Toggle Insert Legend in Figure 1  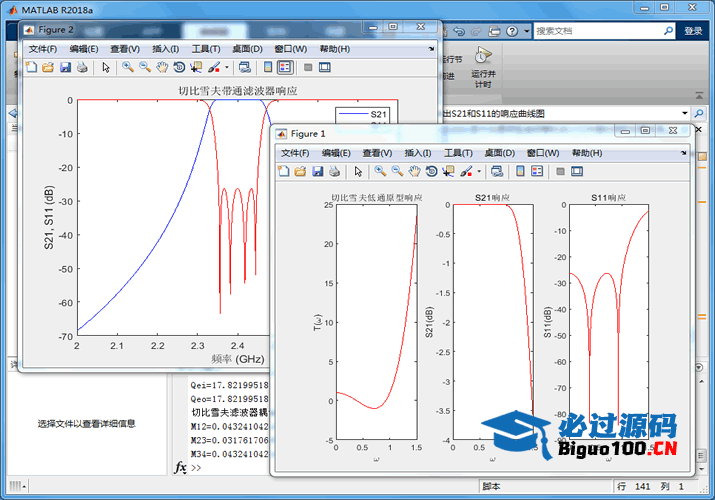(x=537, y=171)
